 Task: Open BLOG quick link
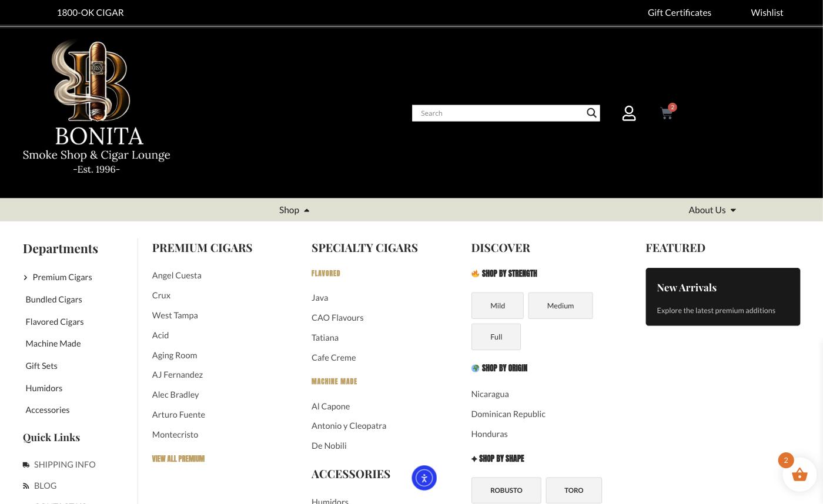tap(45, 486)
